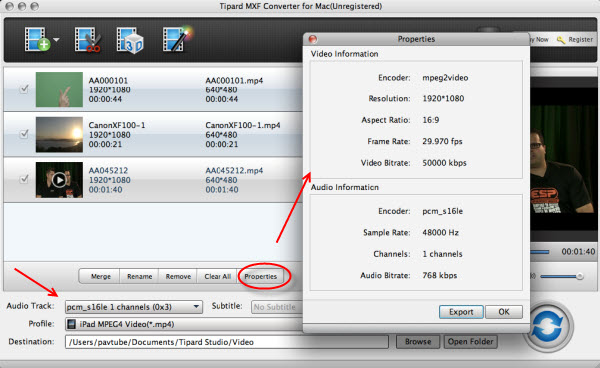Screen dimensions: 600x368
Task: Click the CanonXF100-1.mp4 output name
Action: tap(243, 125)
